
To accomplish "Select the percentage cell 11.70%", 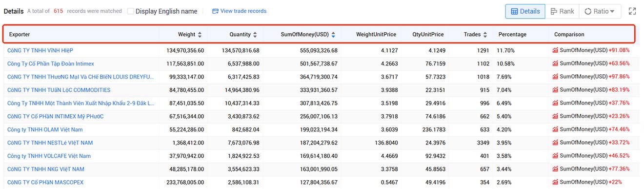I will 505,50.
